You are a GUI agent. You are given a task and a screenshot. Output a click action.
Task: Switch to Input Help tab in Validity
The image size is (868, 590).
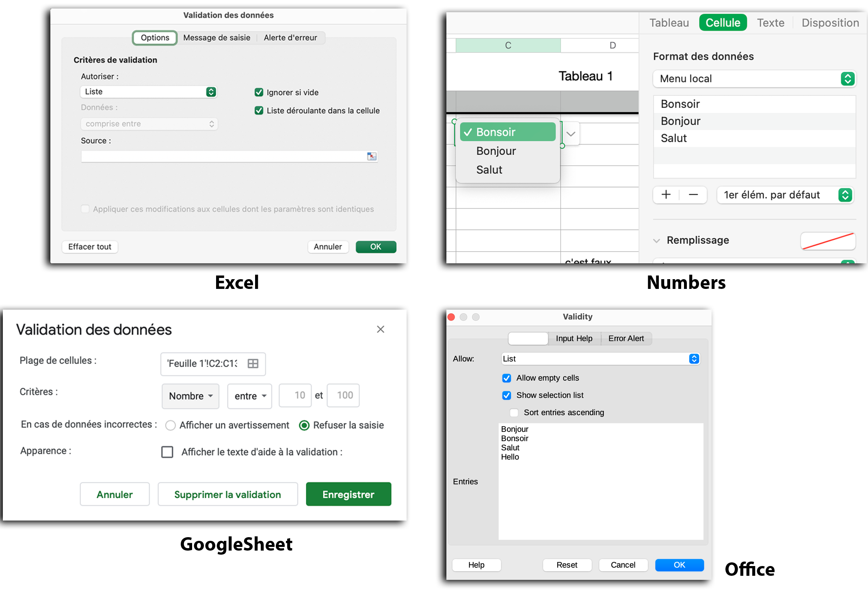574,338
